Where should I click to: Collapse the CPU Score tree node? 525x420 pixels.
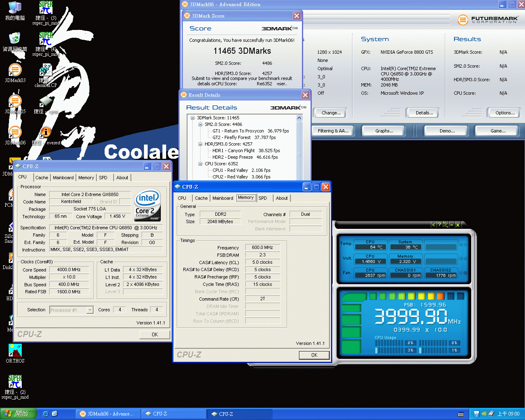click(201, 164)
